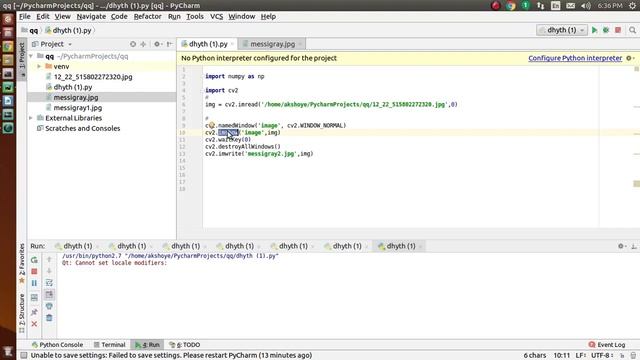Open the LF line separator selector in status bar

pos(581,356)
